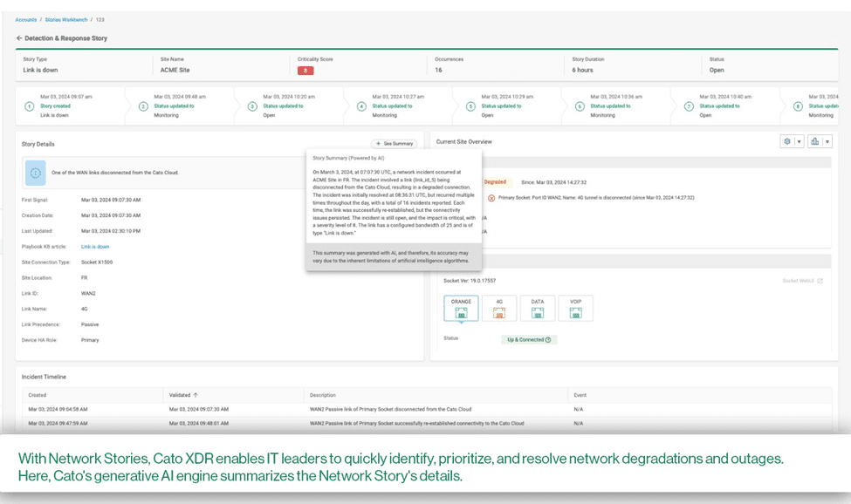The width and height of the screenshot is (851, 504).
Task: Click the red disconnected error icon
Action: (491, 198)
